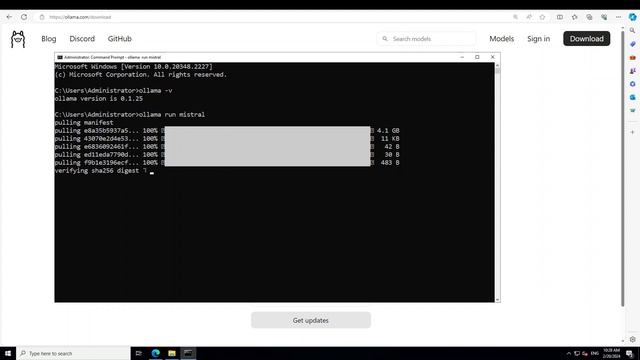Open sidebar Outlook icon
Viewport: 640px width, 360px height.
pyautogui.click(x=632, y=97)
